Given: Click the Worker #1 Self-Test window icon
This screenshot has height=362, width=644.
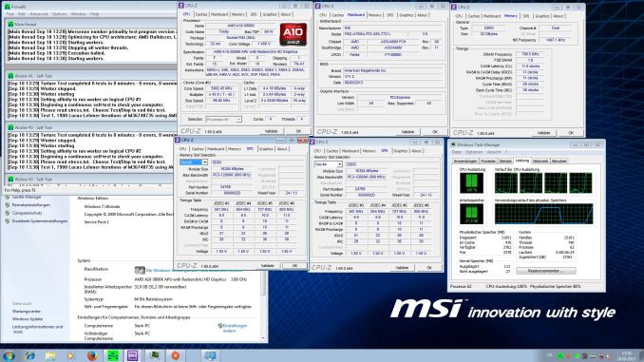Looking at the screenshot, I should [x=10, y=76].
